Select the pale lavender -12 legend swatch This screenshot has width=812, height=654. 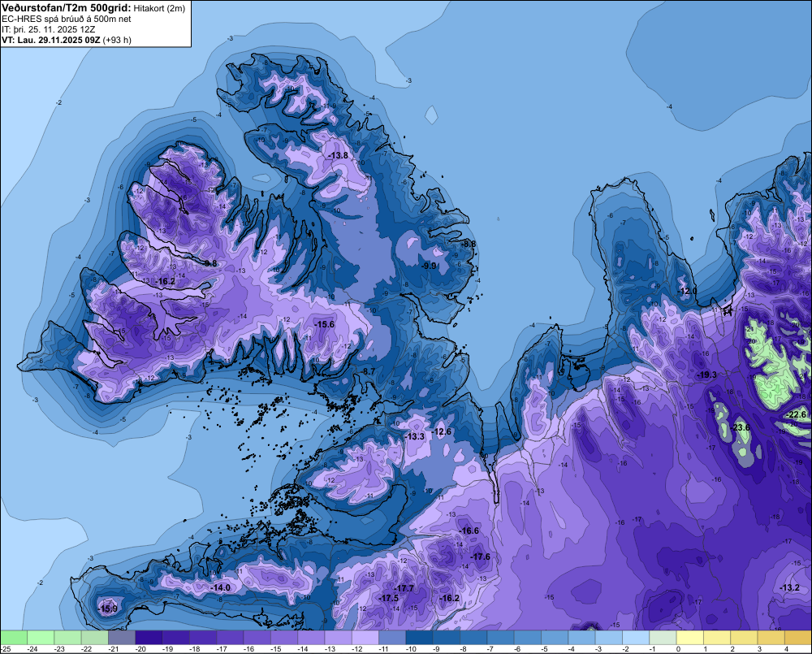point(365,637)
